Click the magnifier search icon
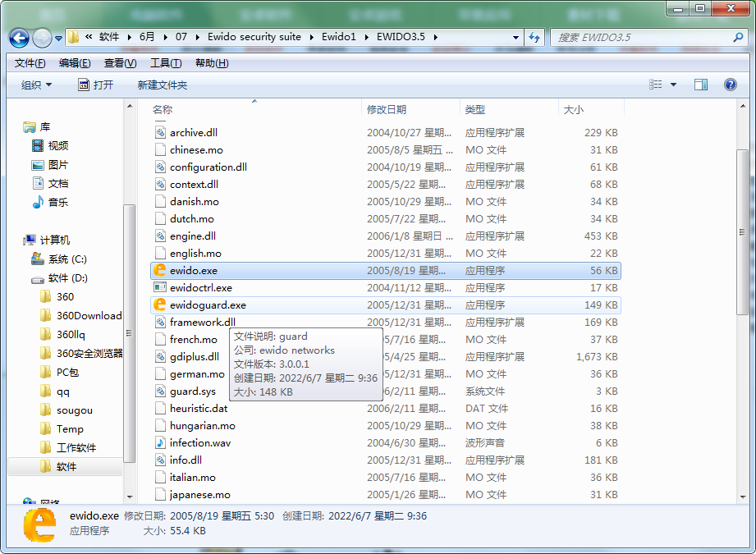Screen dimensions: 756x554 point(738,37)
